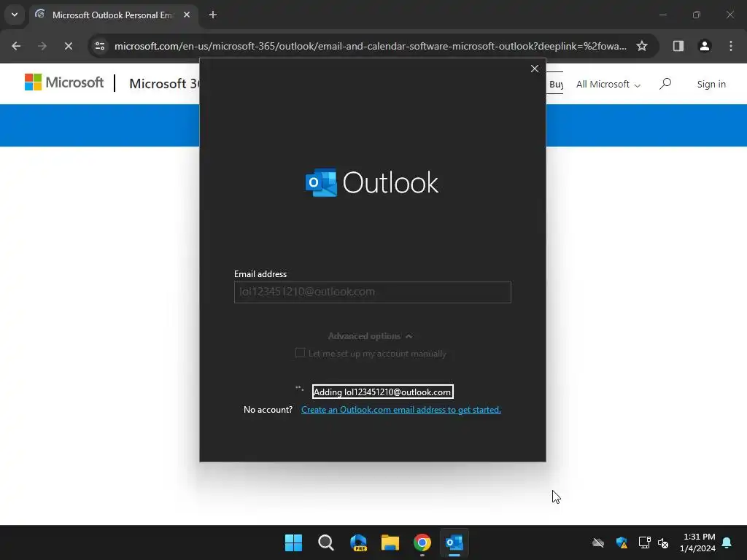
Task: Open the Chrome profile menu
Action: coord(705,46)
